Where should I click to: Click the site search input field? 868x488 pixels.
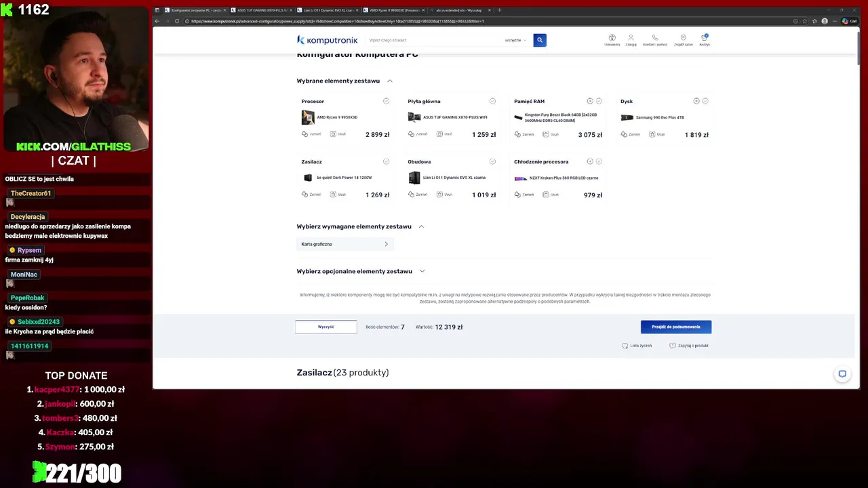[x=434, y=40]
